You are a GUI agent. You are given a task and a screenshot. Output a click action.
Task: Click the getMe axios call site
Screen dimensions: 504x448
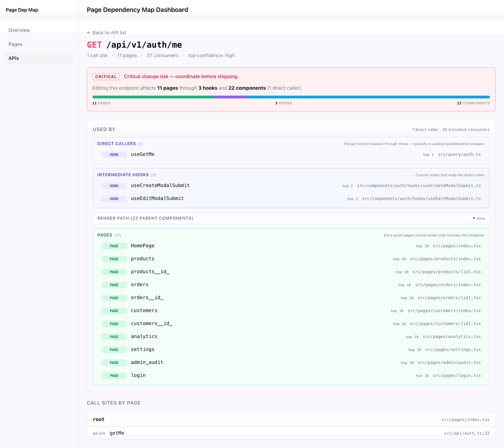point(291,433)
